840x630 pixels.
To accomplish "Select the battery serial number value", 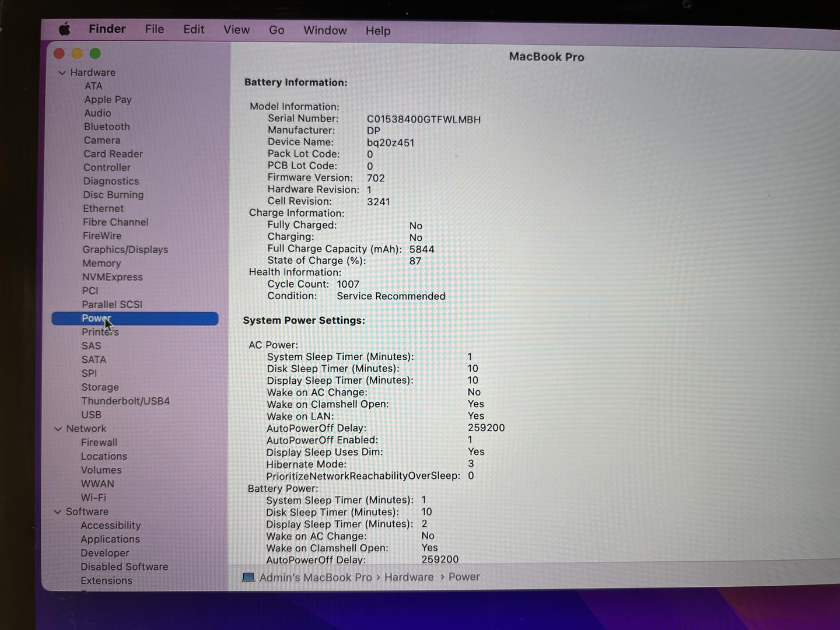I will click(423, 120).
